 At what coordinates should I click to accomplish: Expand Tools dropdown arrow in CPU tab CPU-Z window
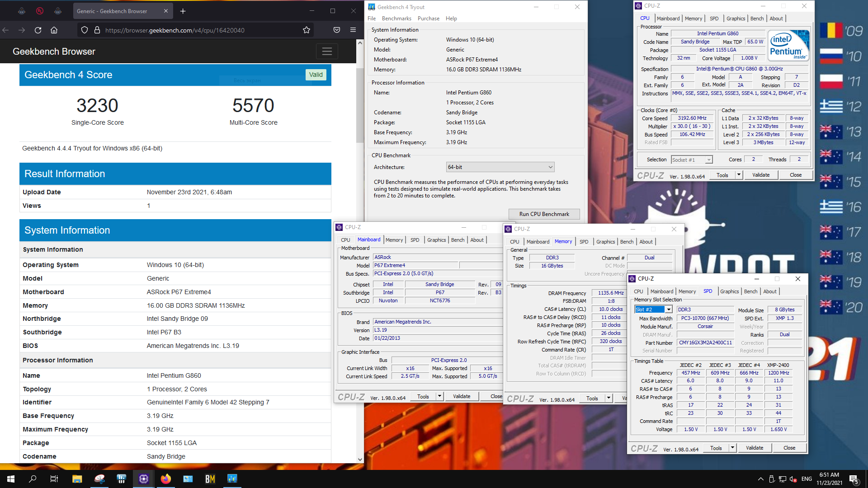[x=739, y=175]
